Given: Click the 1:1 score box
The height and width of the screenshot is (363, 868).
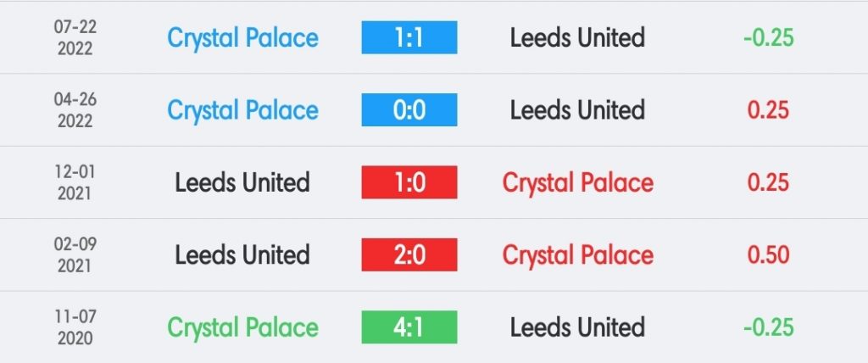Looking at the screenshot, I should click(409, 37).
